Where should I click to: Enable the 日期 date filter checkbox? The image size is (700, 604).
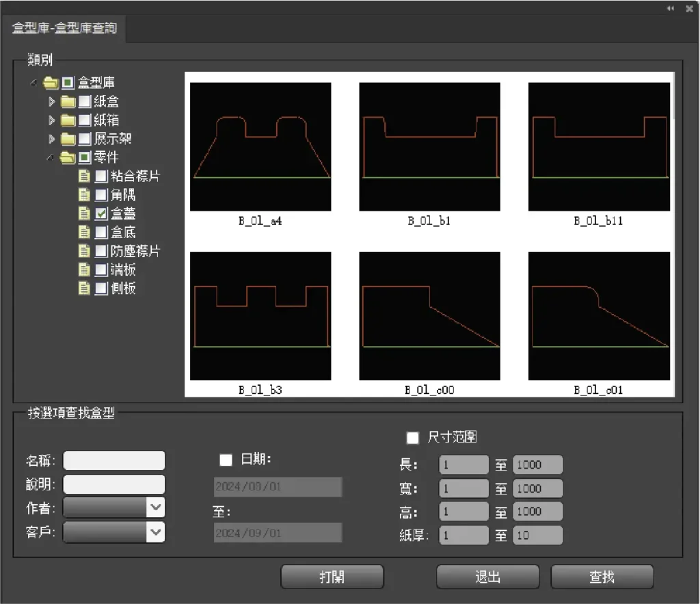pyautogui.click(x=226, y=460)
